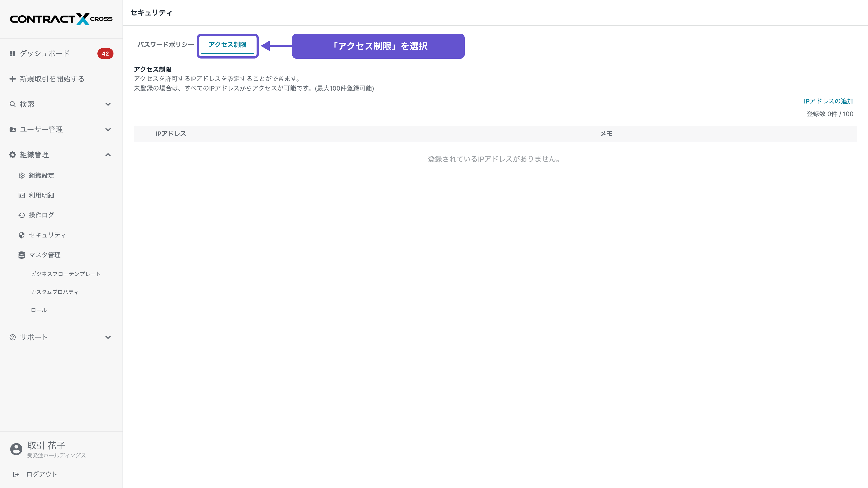
Task: Click the plus icon for 新規取引を開始する
Action: coord(12,78)
